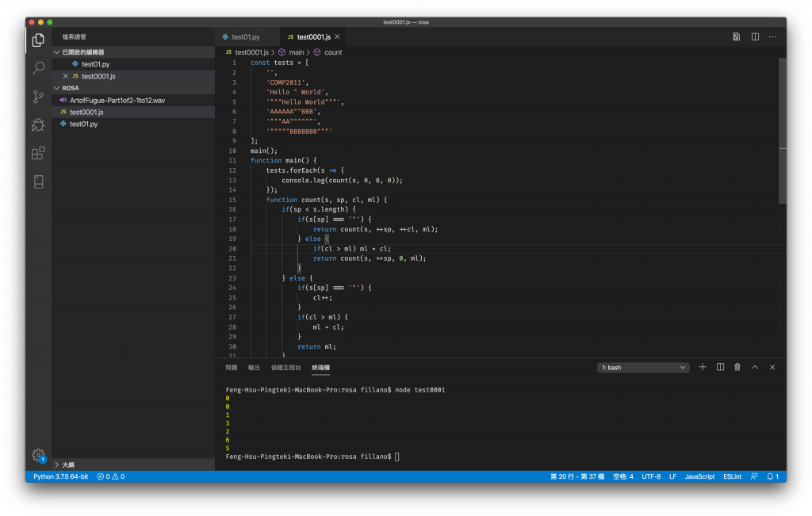Switch to the 輸出 panel tab

click(254, 368)
